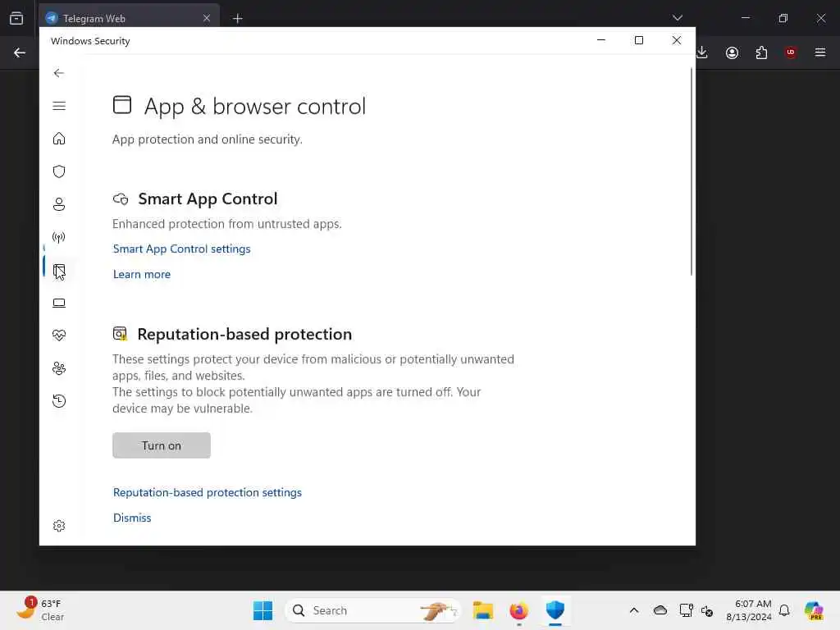Open the browser extensions puzzle icon
This screenshot has width=840, height=630.
(x=761, y=52)
